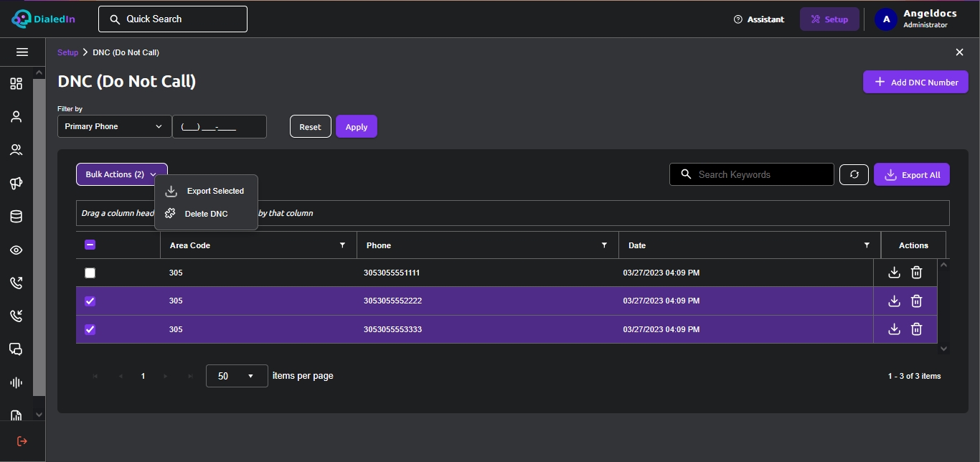Delete row 3053055553333 with trash icon
Screen dimensions: 980x462
click(916, 329)
